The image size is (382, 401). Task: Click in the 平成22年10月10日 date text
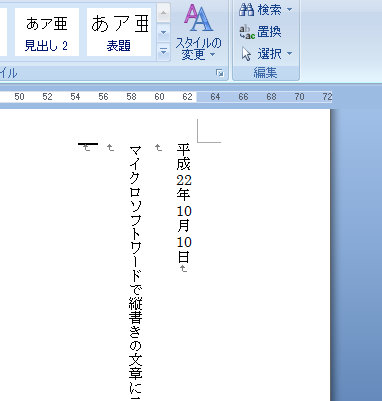[x=184, y=203]
